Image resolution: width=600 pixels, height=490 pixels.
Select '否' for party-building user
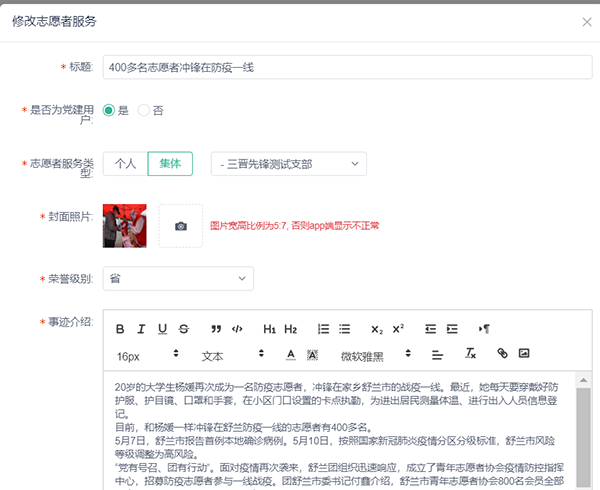point(144,110)
